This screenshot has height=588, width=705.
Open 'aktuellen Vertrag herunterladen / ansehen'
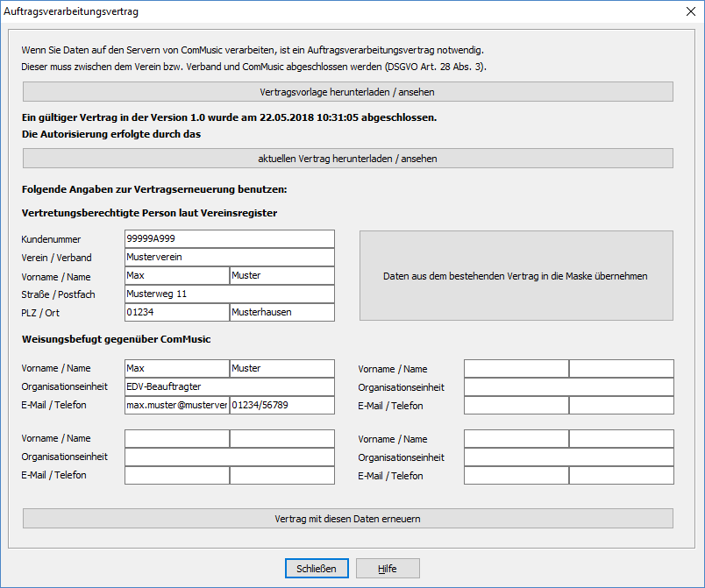tap(347, 158)
